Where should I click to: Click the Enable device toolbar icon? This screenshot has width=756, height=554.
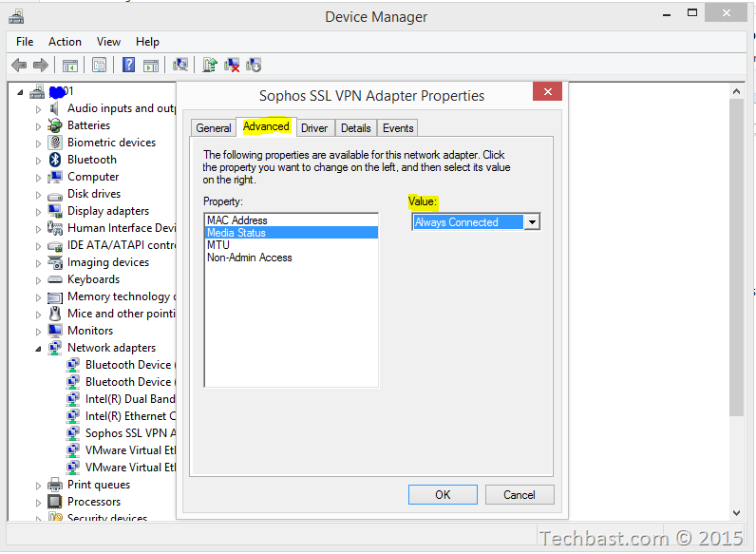(x=254, y=65)
